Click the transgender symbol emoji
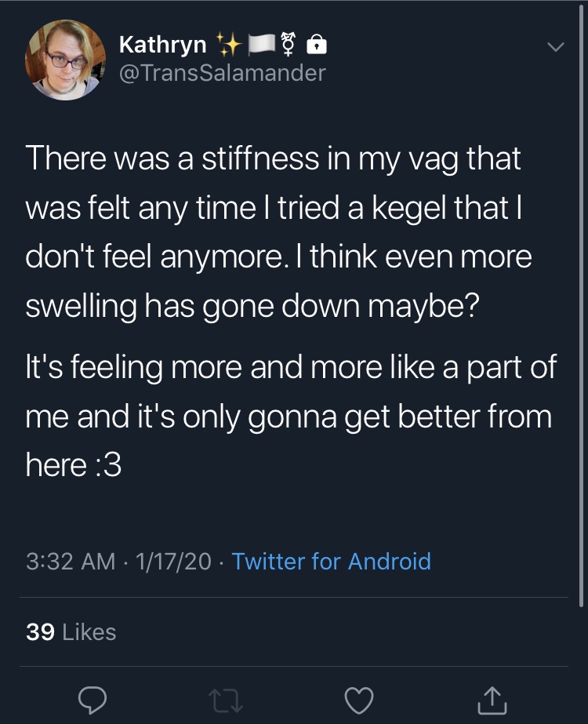Image resolution: width=588 pixels, height=724 pixels. pyautogui.click(x=289, y=45)
